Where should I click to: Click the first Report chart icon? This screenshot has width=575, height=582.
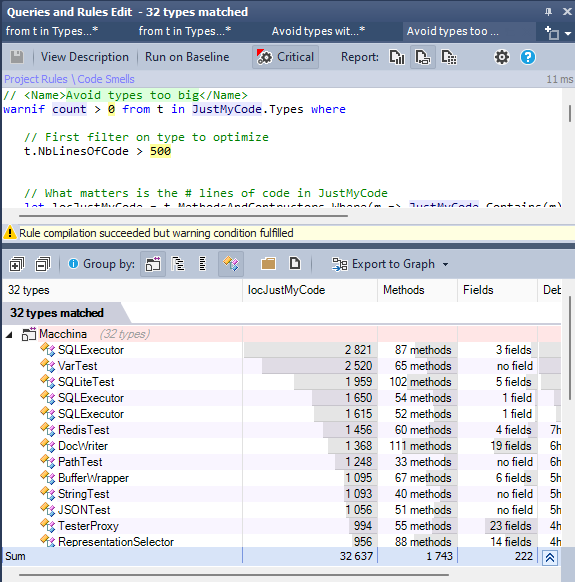click(x=396, y=57)
